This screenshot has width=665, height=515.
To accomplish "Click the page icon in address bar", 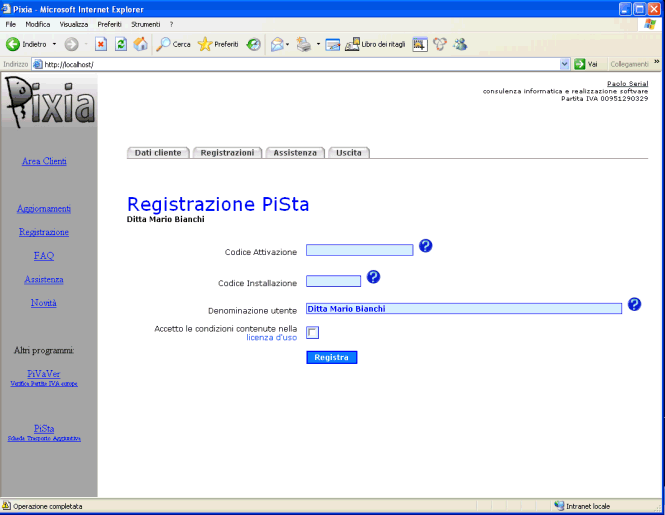I will tap(38, 64).
